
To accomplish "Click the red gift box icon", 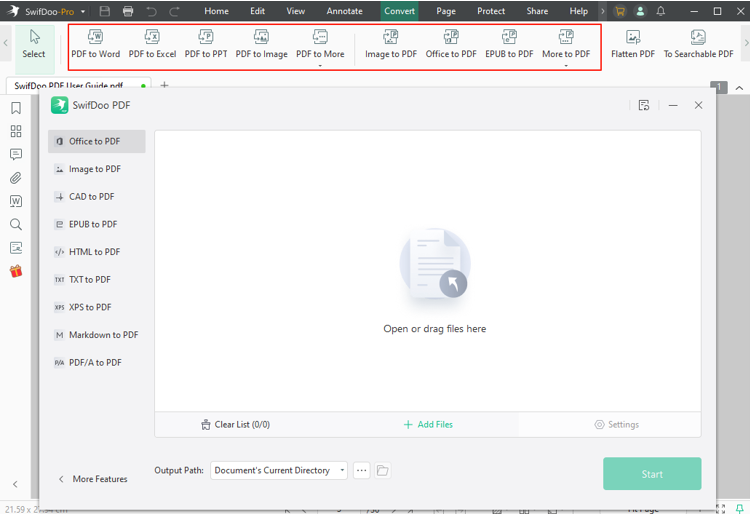I will (16, 271).
